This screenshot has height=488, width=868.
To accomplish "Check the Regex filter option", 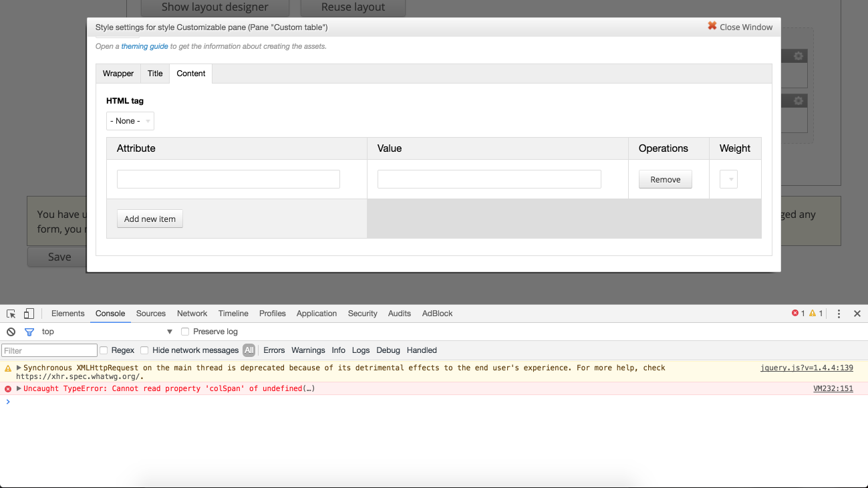I will point(104,350).
